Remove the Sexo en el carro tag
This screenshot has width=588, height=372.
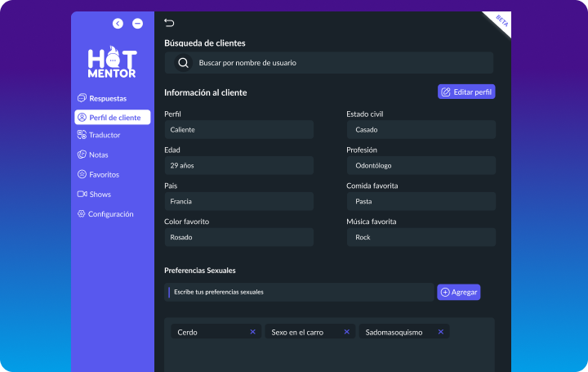[x=346, y=332]
